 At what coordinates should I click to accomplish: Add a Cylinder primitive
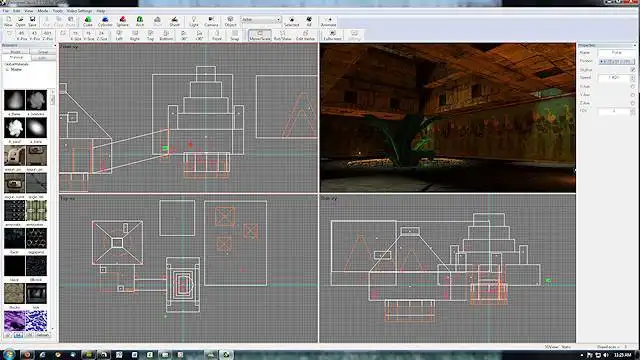[x=105, y=21]
